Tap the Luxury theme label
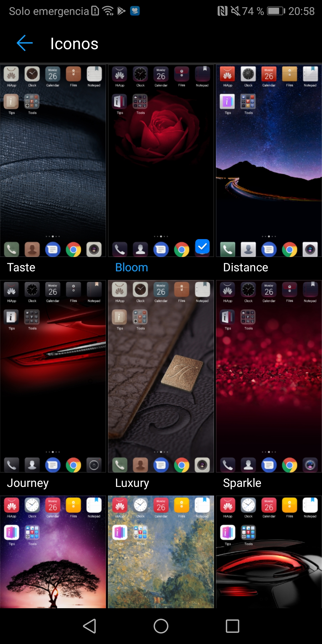Screen dimensions: 322x644 pos(132,483)
